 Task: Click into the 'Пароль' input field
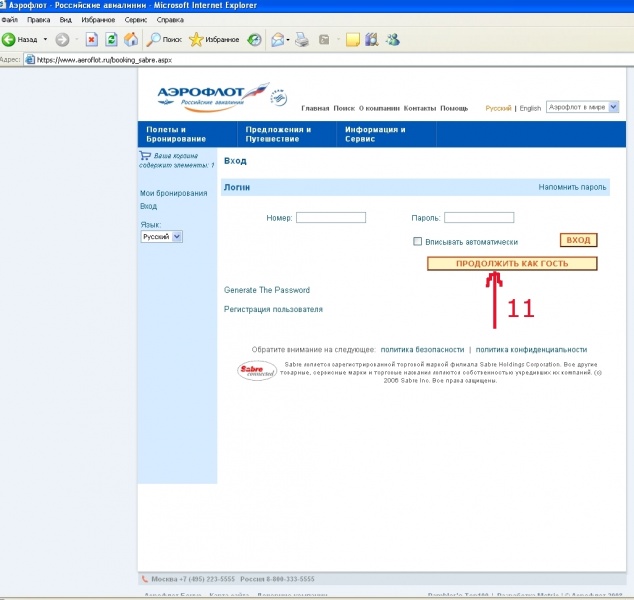pos(479,217)
